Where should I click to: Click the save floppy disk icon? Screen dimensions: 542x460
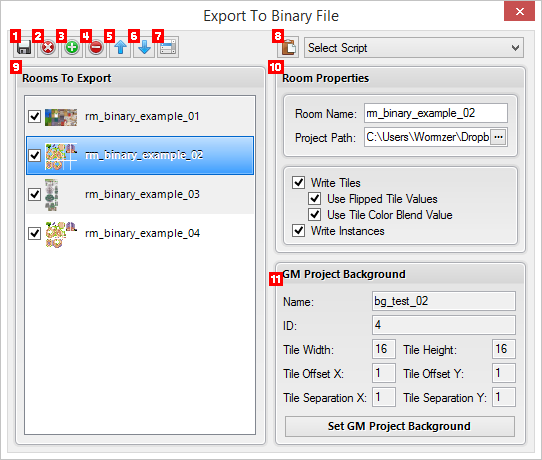point(24,47)
